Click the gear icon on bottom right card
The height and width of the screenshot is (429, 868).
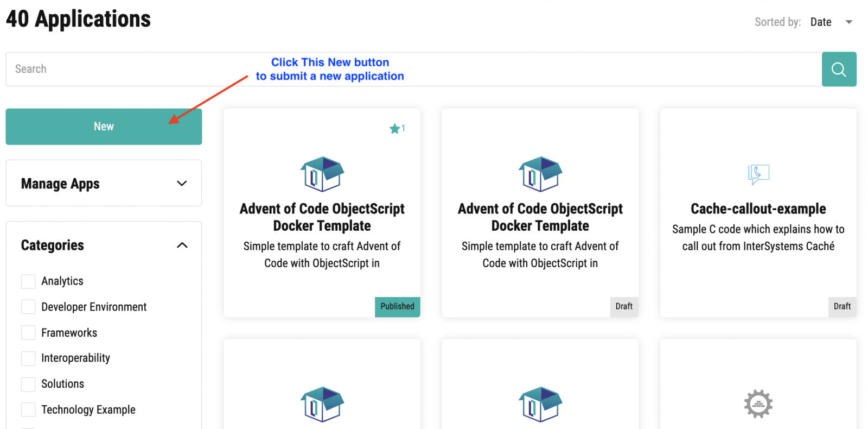point(758,404)
